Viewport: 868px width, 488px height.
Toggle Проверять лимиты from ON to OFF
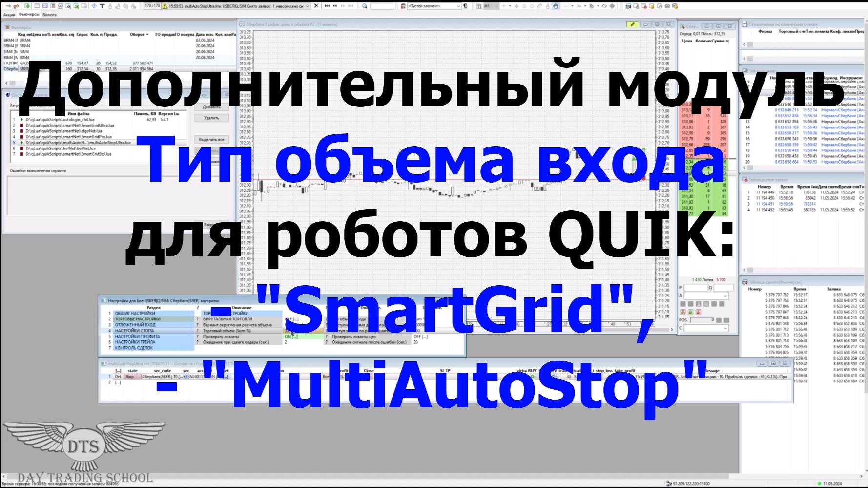[290, 337]
